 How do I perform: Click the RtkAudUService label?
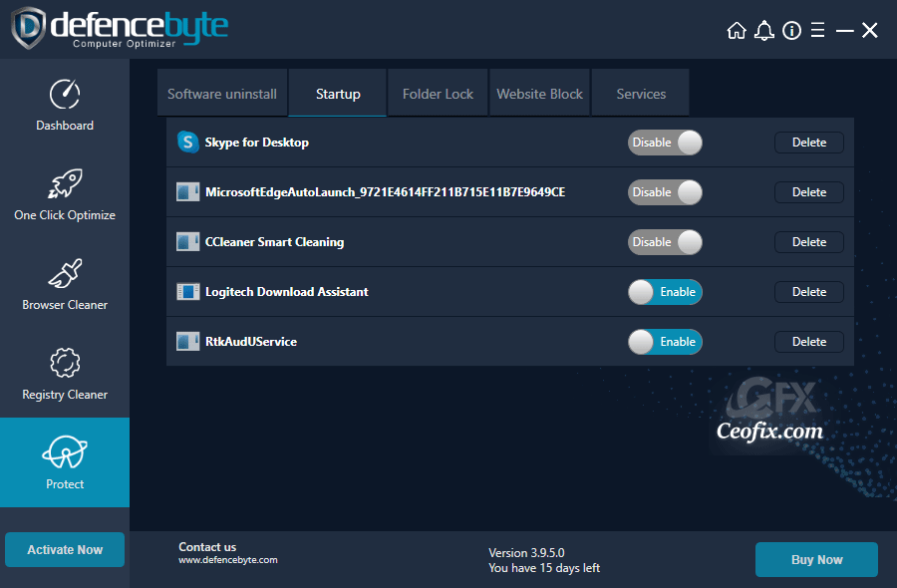click(251, 342)
